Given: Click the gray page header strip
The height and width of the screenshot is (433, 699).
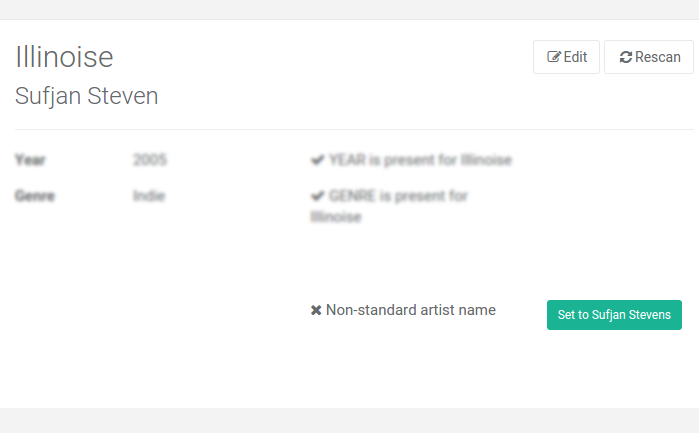Looking at the screenshot, I should (x=350, y=9).
